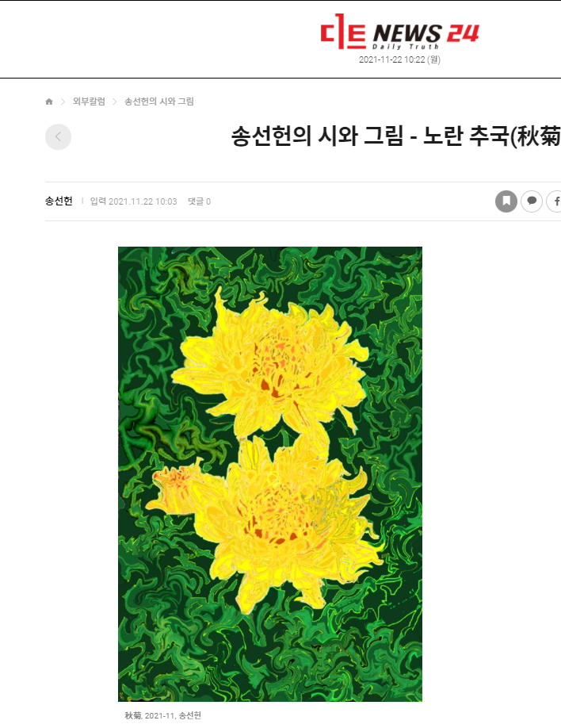Viewport: 561px width, 728px height.
Task: Click the chevron after 외부칼럼
Action: 115,102
